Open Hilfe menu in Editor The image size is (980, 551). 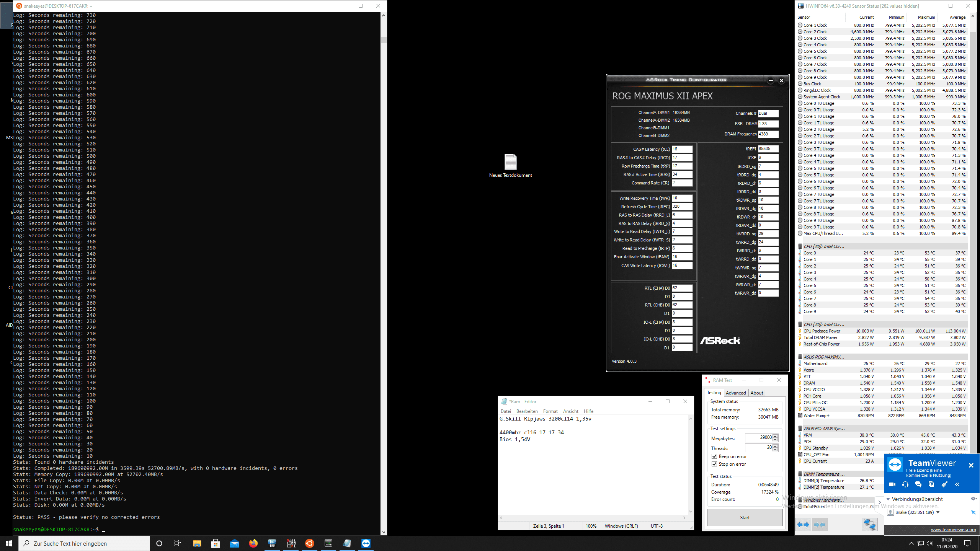588,411
